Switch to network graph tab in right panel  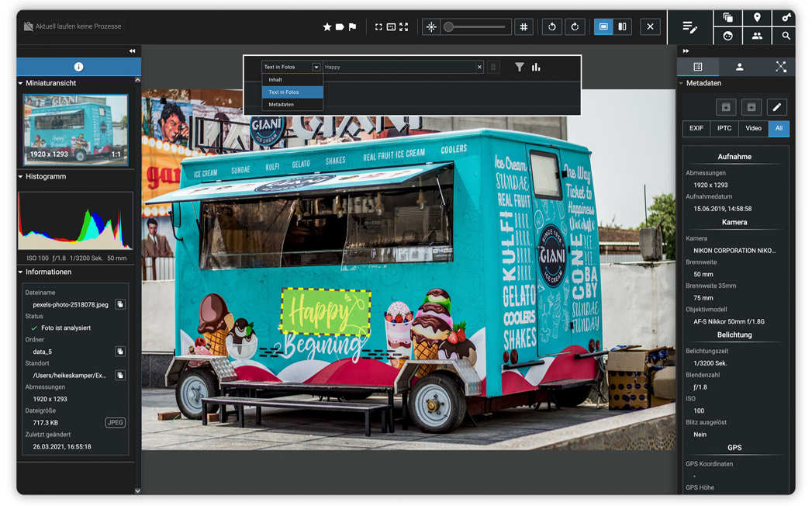point(780,67)
